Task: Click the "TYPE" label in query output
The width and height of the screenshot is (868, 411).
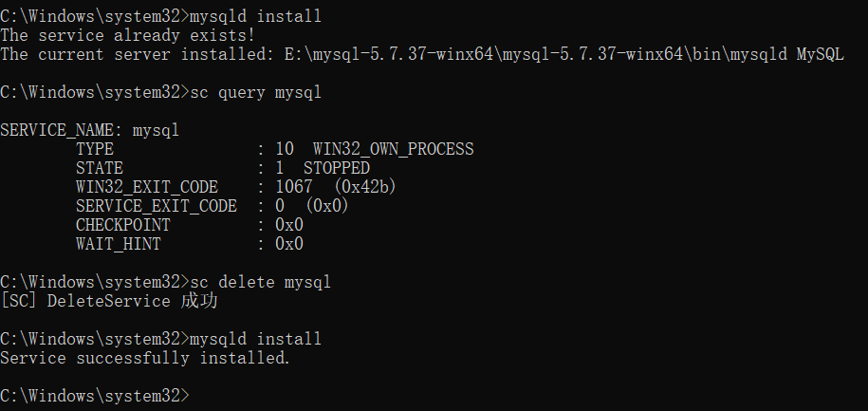Action: coord(95,149)
